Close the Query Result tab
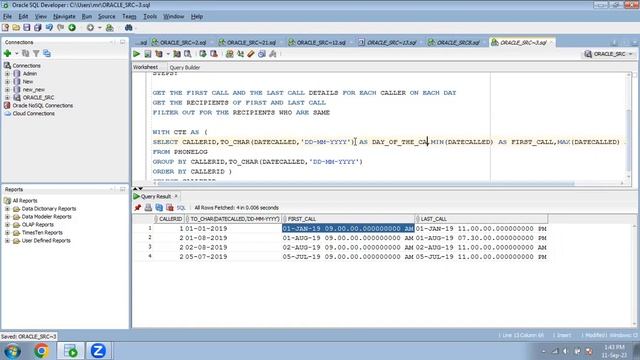This screenshot has width=640, height=360. click(176, 196)
